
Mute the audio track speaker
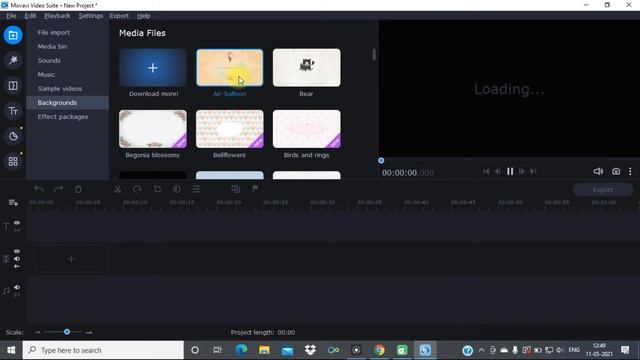[x=17, y=287]
